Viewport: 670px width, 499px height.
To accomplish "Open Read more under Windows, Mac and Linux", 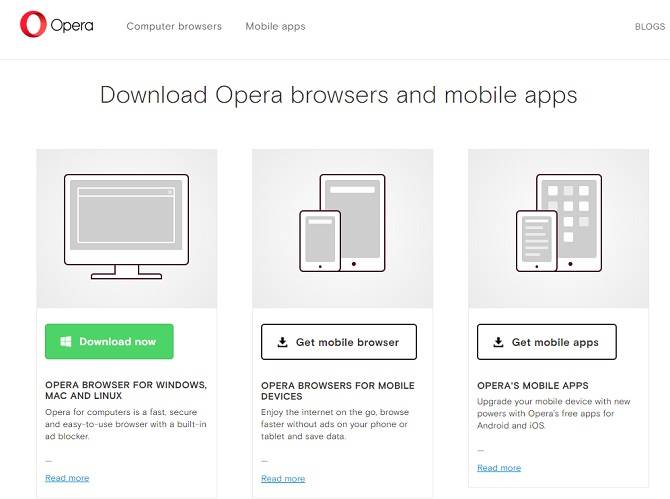I will (x=67, y=478).
